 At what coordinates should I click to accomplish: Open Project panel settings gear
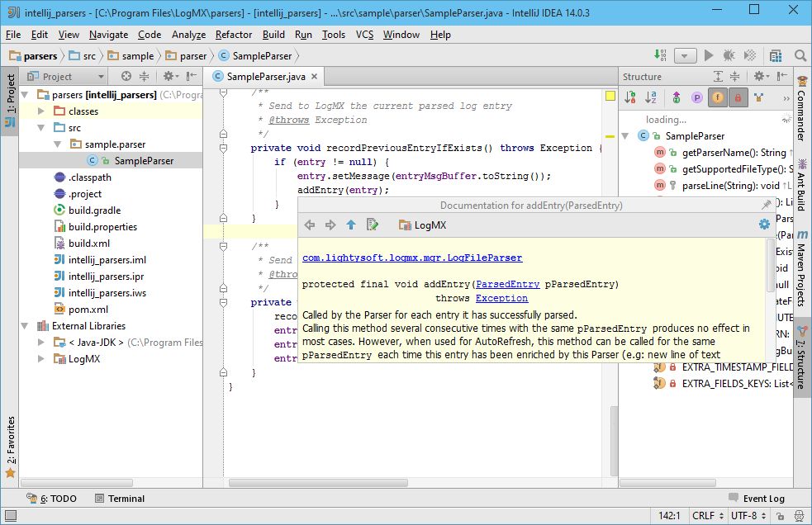[170, 76]
